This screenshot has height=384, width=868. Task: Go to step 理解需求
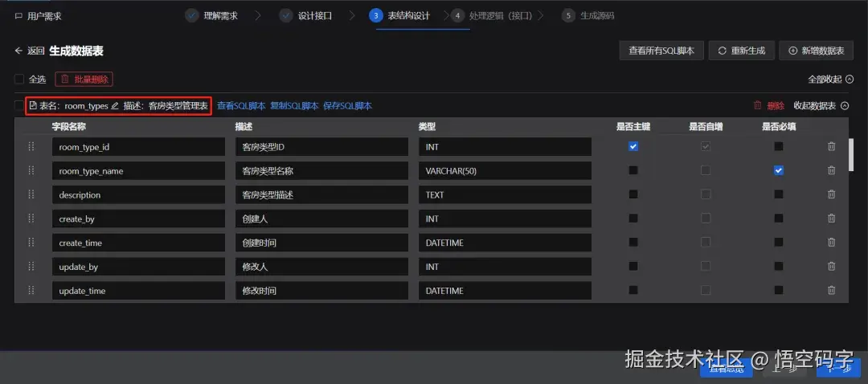(211, 16)
